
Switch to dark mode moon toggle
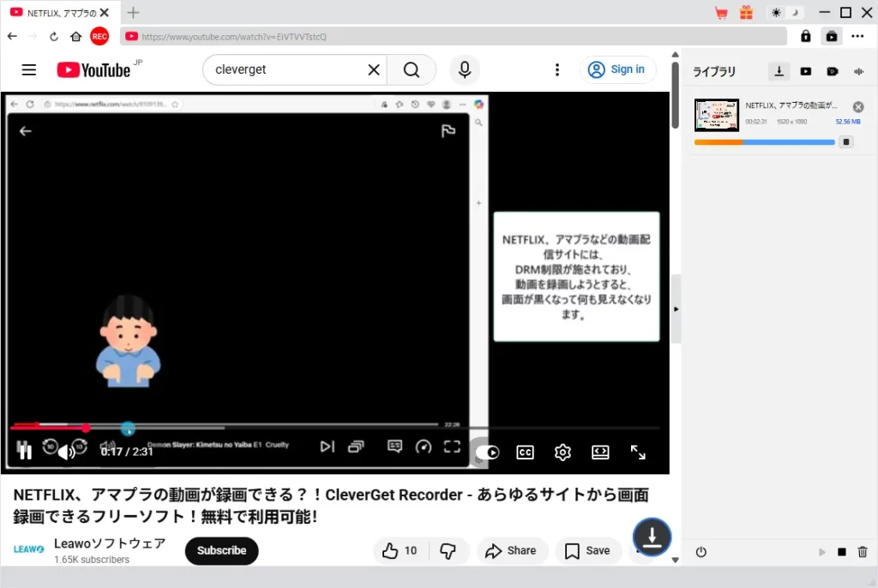click(795, 13)
